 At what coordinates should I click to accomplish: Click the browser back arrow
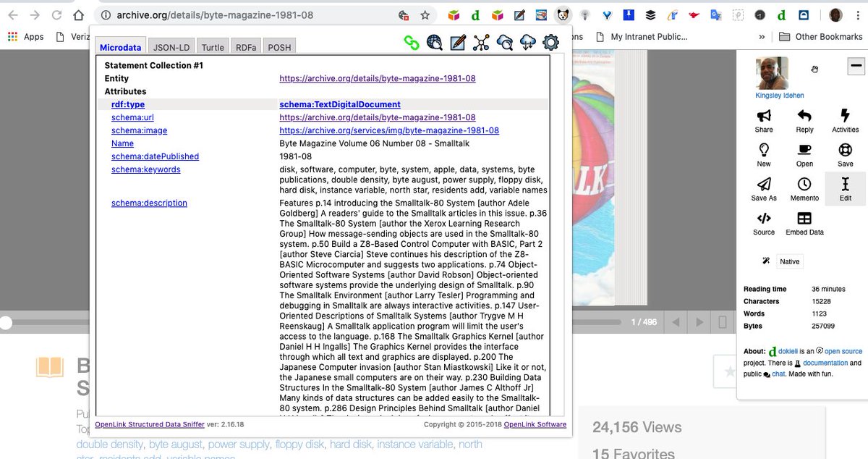coord(13,14)
